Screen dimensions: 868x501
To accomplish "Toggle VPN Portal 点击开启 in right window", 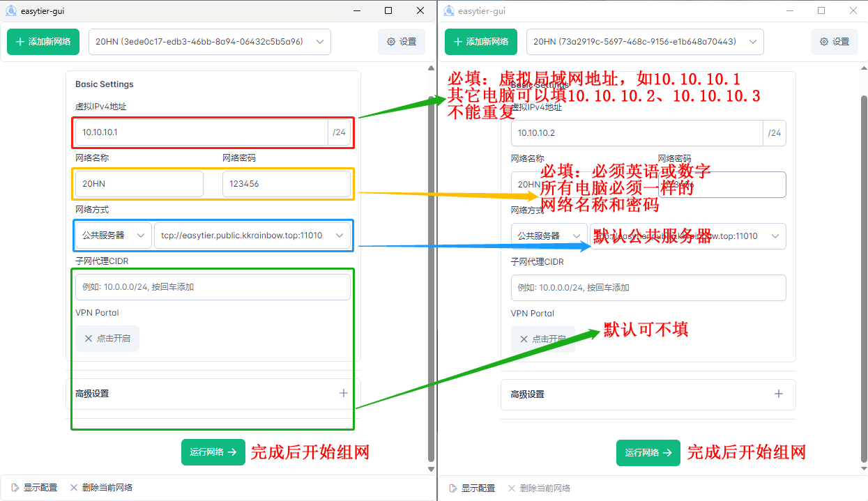I will pyautogui.click(x=543, y=339).
